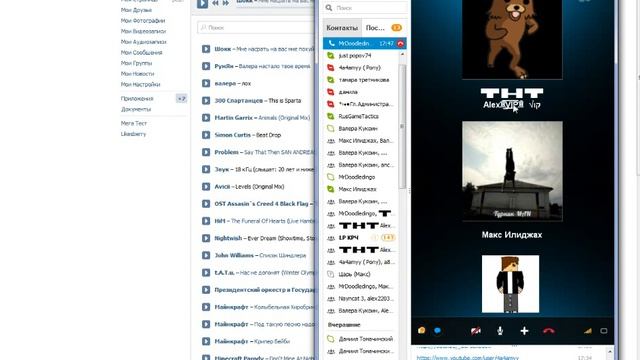This screenshot has height=360, width=640.
Task: Select song text 'Problem – Say That Then SAN ANDREAS'
Action: (264, 152)
